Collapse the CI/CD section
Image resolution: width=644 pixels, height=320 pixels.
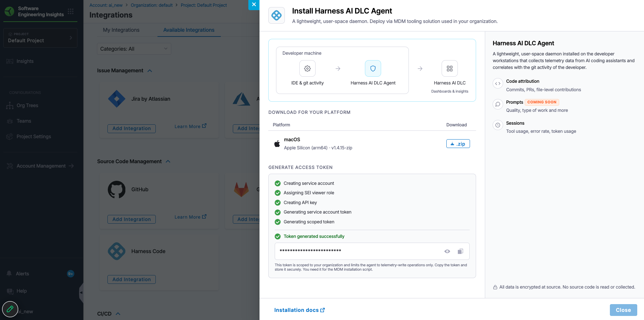click(118, 314)
